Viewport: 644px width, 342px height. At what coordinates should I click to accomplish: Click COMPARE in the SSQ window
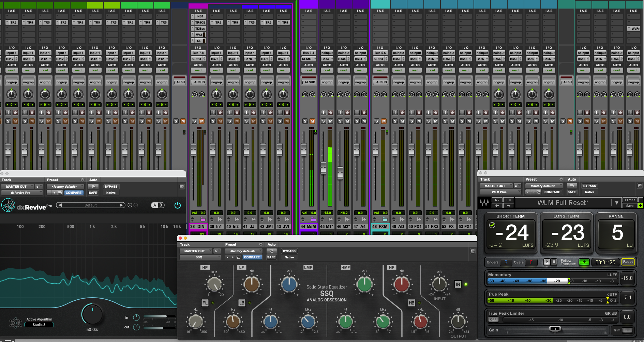click(252, 257)
